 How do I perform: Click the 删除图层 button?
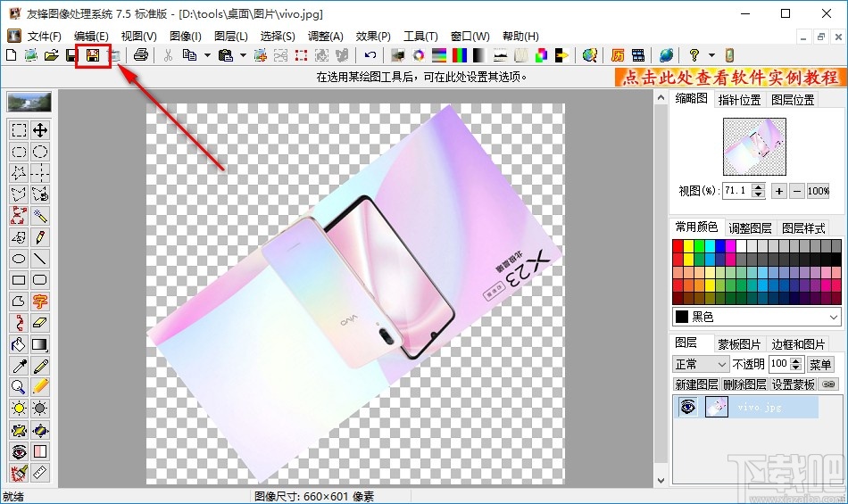point(744,384)
